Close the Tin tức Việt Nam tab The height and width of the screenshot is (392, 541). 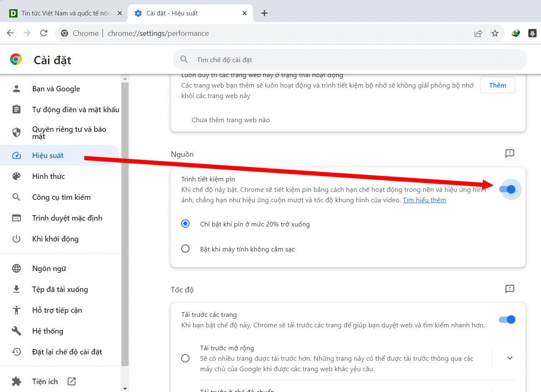pos(120,13)
